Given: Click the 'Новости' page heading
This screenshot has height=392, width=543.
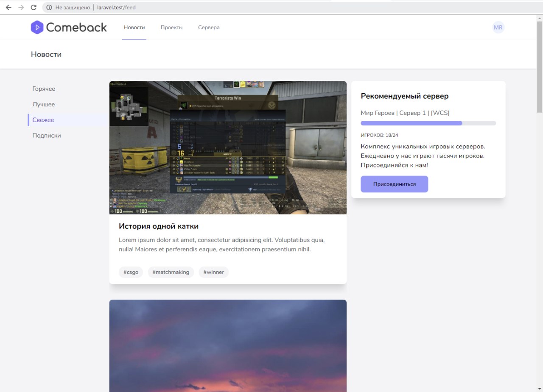Looking at the screenshot, I should (x=46, y=54).
